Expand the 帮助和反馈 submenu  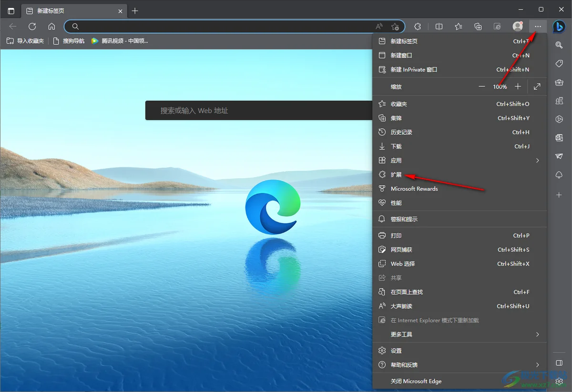460,365
